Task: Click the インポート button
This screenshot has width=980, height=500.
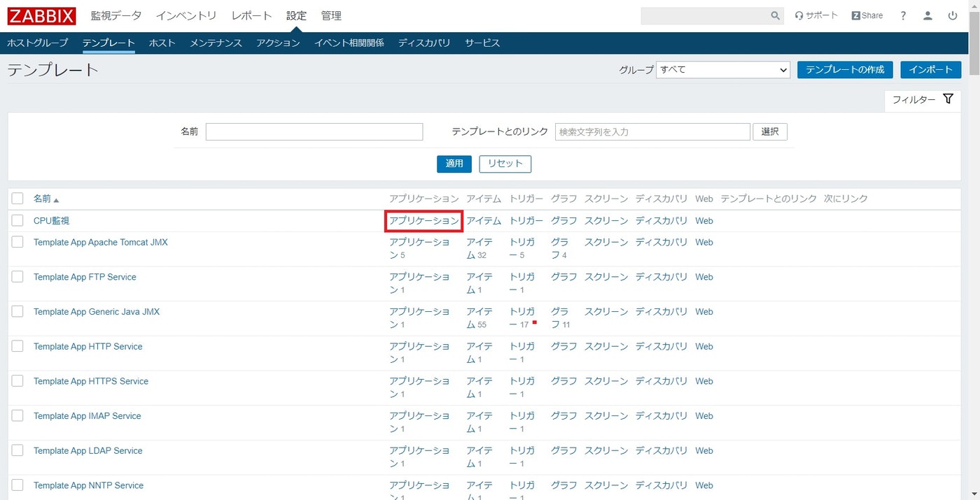Action: [x=930, y=69]
